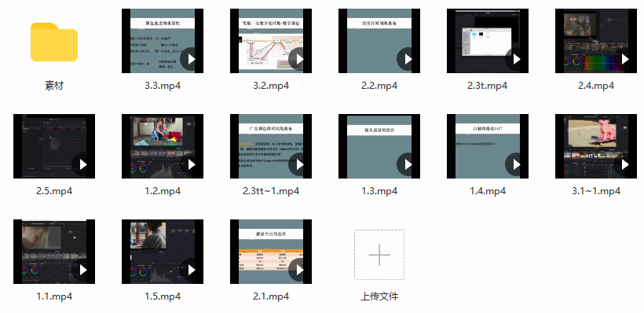Screen dimensions: 644x313
Task: Open the 素材 folder icon
Action: (x=54, y=42)
